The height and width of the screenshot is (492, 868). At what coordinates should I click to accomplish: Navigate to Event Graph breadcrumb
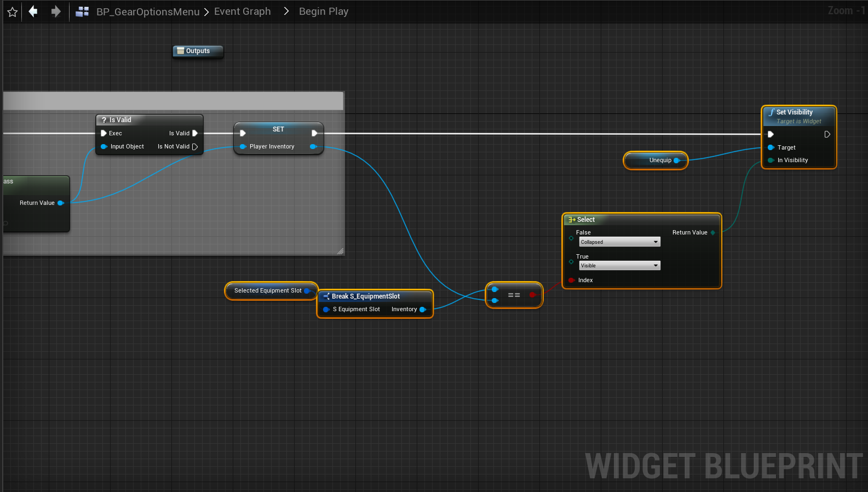pos(242,12)
